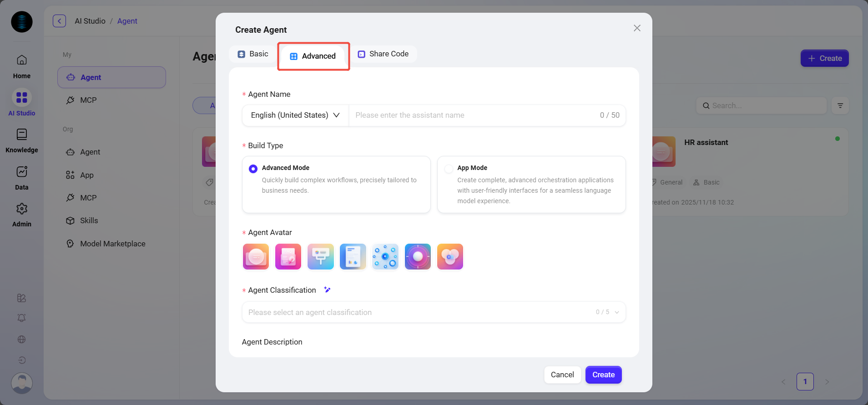Click the globe language icon in the sidebar
Viewport: 868px width, 405px height.
21,339
